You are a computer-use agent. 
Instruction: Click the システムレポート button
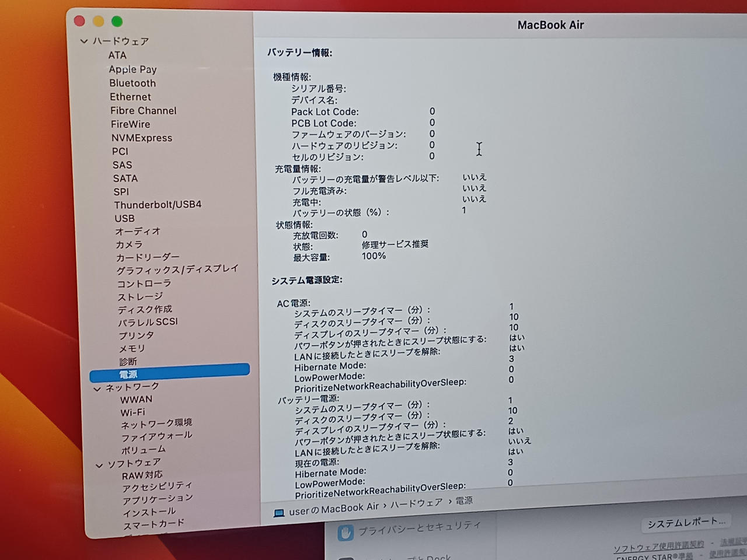686,523
